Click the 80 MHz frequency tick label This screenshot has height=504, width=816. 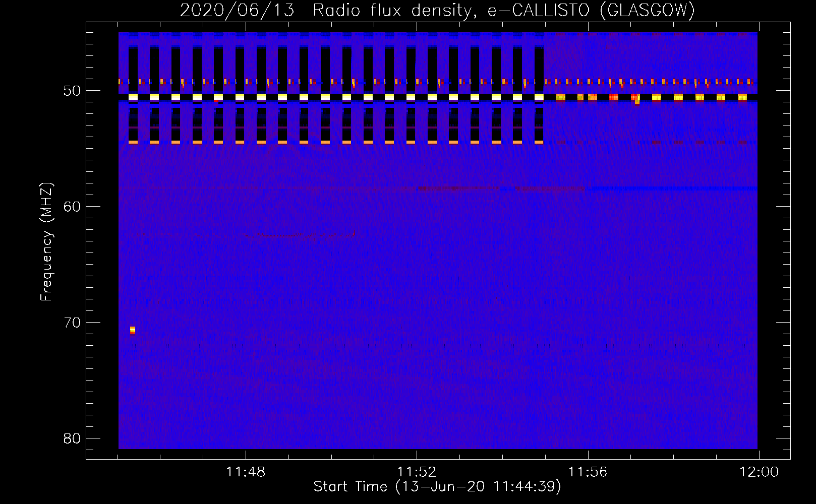point(72,438)
